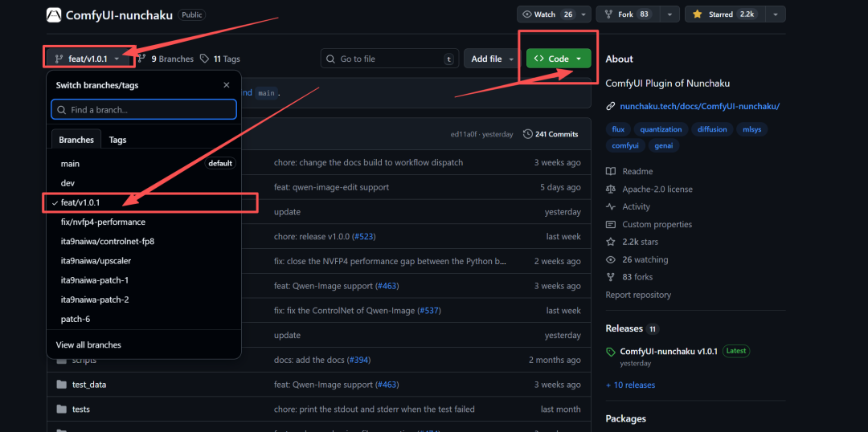Open the 9 Branches link
Viewport: 868px width, 432px height.
click(x=166, y=59)
